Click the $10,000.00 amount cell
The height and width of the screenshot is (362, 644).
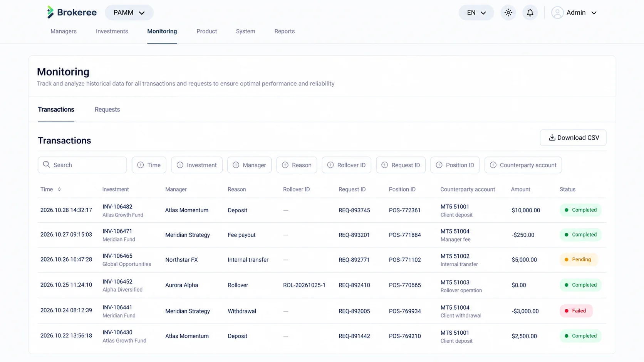[x=526, y=210]
